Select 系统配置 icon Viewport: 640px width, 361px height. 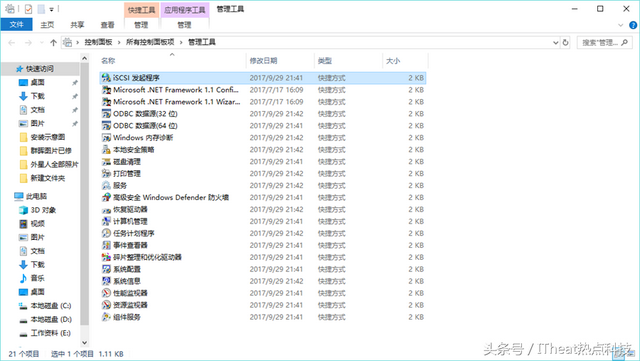(x=106, y=269)
